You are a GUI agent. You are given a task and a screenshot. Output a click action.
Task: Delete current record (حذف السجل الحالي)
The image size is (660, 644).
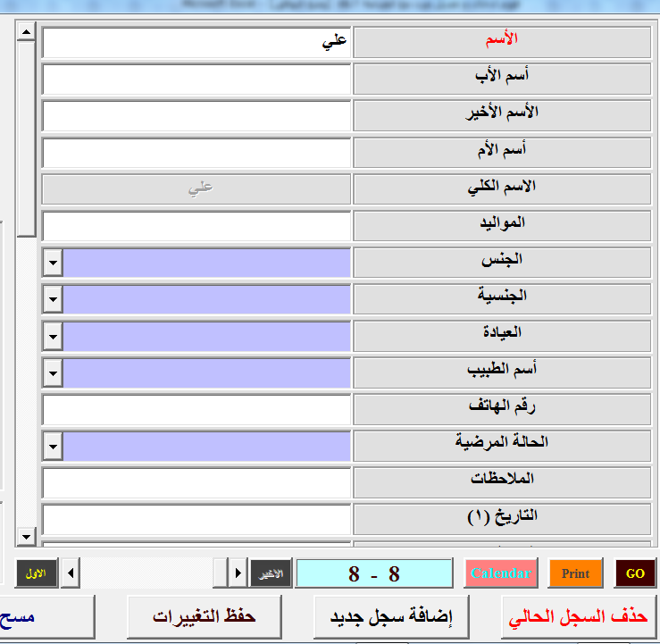[x=578, y=616]
